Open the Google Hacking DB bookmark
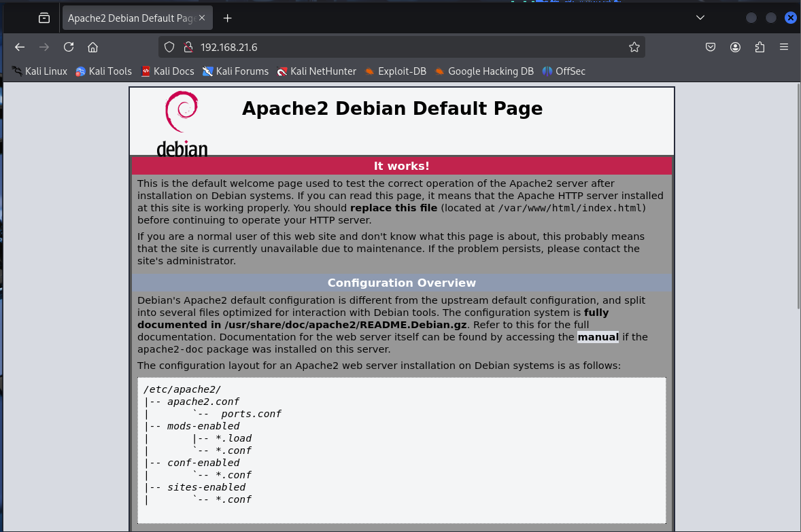This screenshot has width=801, height=532. tap(484, 71)
